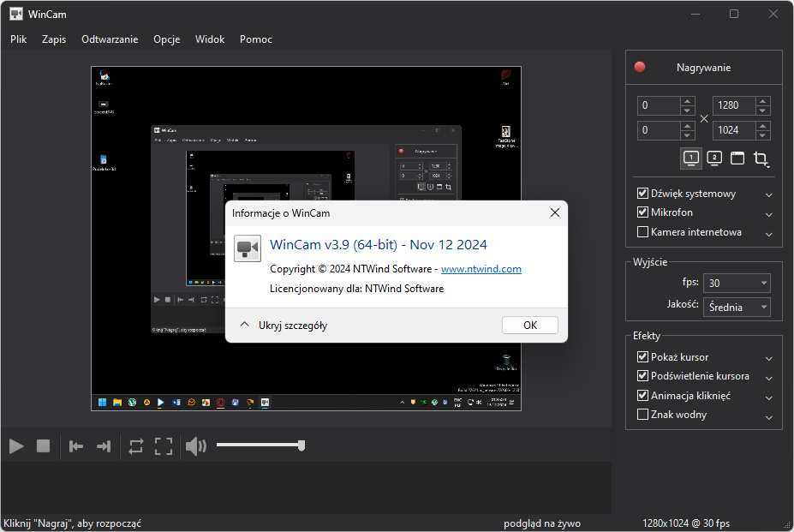Expand Podświetlenie kursora settings chevron
The image size is (794, 532).
(x=768, y=378)
